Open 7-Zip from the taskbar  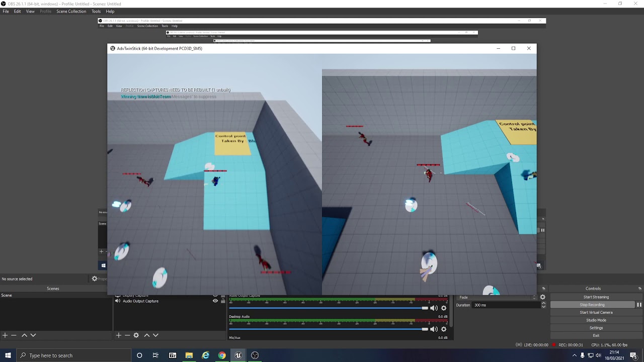point(173,355)
